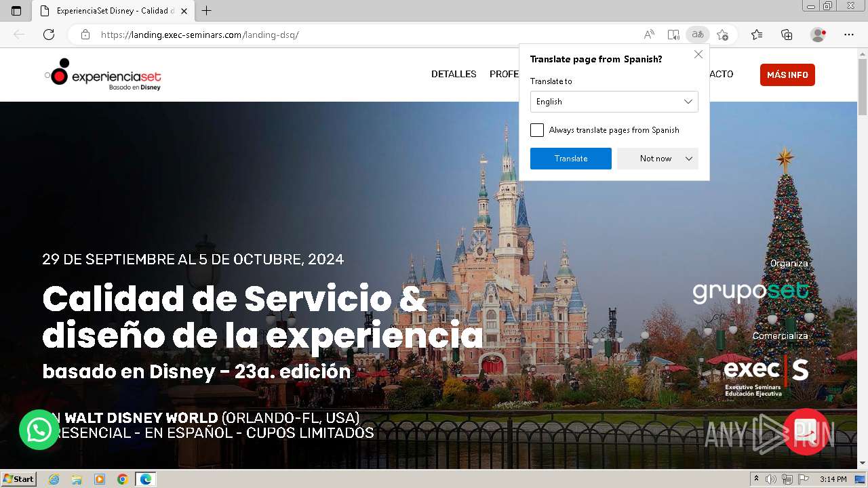Open the WhatsApp chat bubble

(39, 430)
